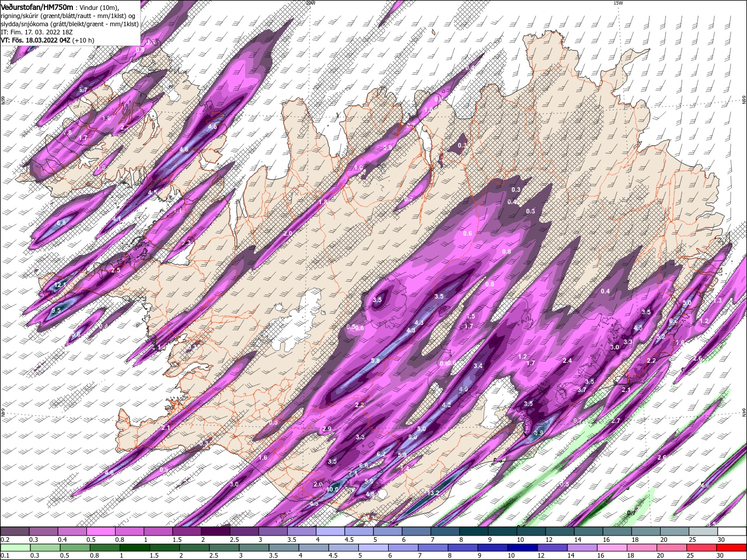Click the 10.0 precipitation value on the map

pos(333,489)
